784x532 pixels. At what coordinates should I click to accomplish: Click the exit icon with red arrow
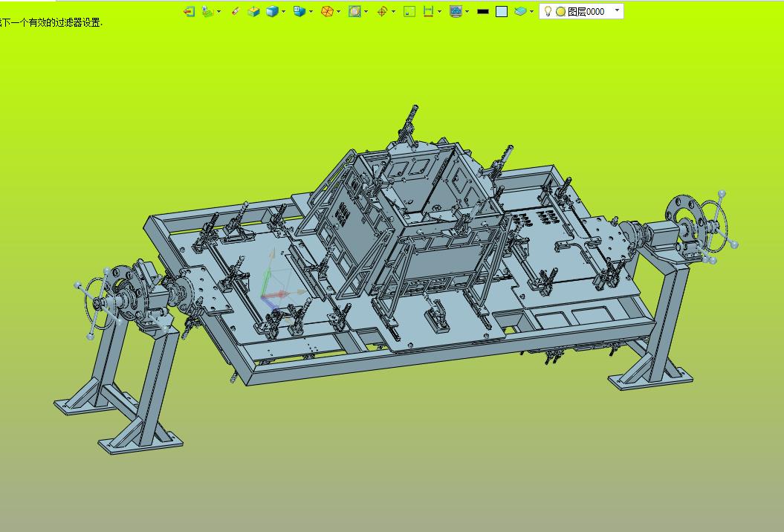point(189,11)
